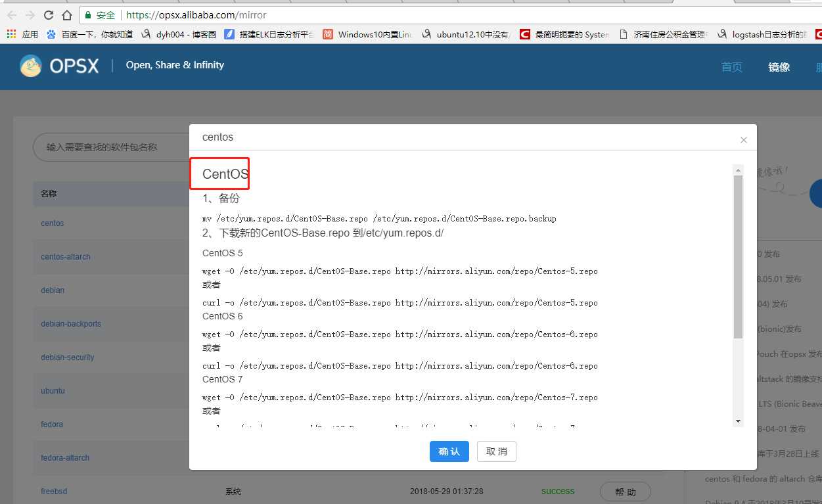Viewport: 822px width, 504px height.
Task: Open the debian-backports mirror link
Action: coord(71,324)
